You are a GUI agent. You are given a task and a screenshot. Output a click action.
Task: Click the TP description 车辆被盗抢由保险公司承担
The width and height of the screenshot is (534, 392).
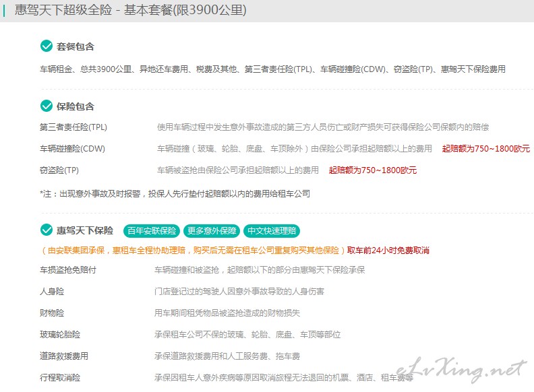coord(238,170)
